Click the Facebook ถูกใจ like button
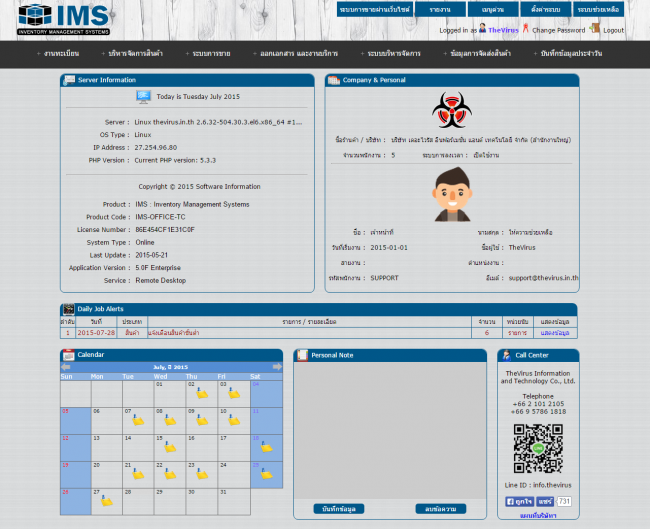Screen dimensions: 650x529 click(519, 502)
